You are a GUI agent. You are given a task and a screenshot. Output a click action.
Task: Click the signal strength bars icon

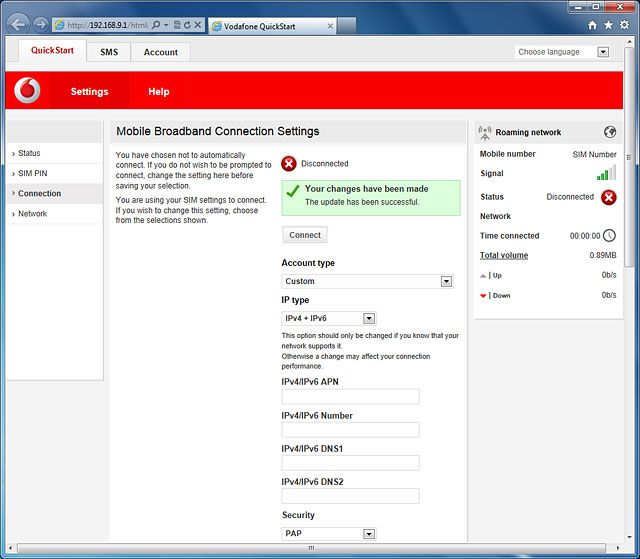coord(606,174)
